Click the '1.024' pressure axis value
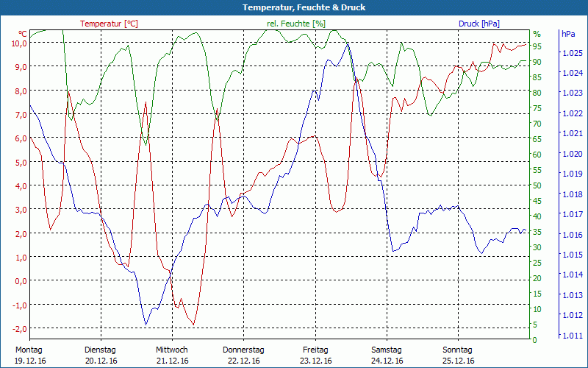 tap(573, 73)
